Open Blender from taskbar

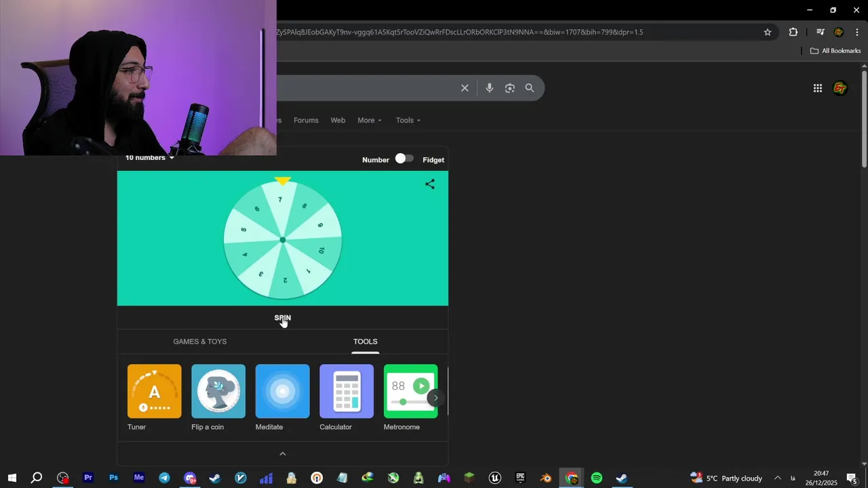coord(546,478)
